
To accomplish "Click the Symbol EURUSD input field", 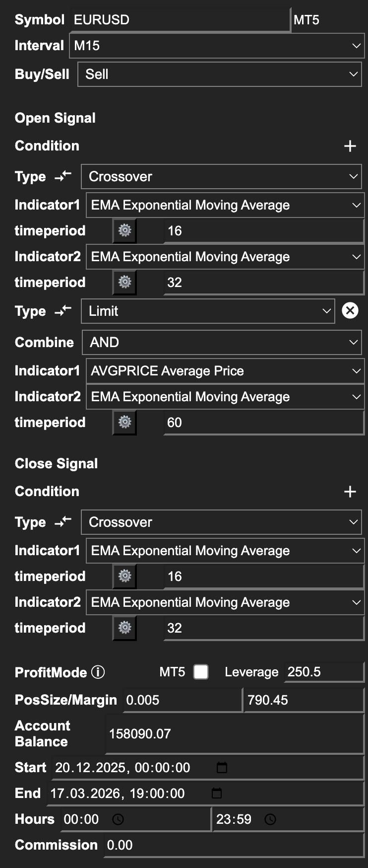I will (180, 20).
